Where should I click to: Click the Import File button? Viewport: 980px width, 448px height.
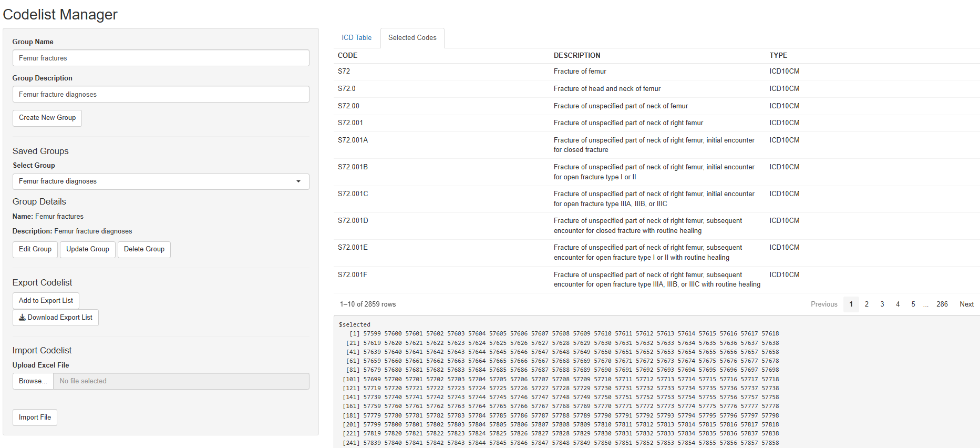35,418
